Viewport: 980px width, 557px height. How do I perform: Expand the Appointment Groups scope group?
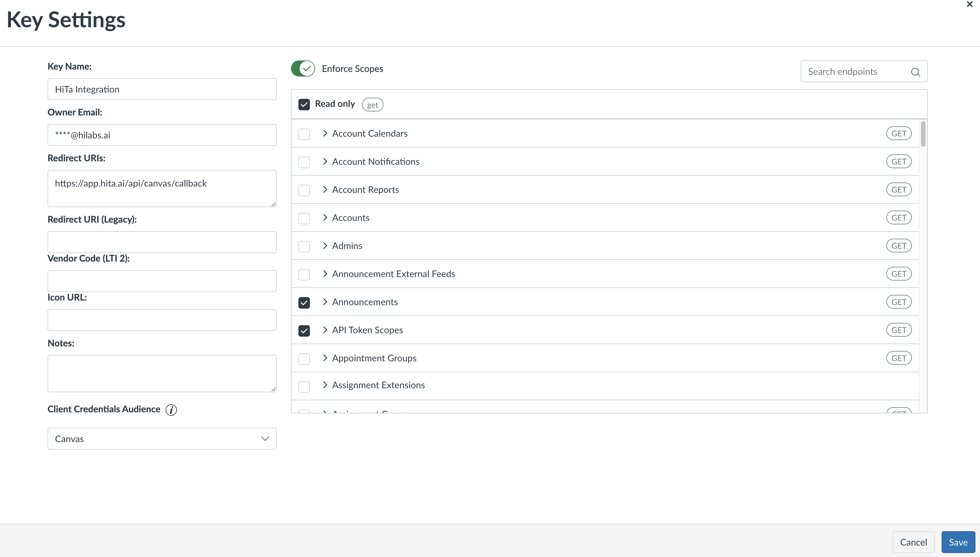325,358
